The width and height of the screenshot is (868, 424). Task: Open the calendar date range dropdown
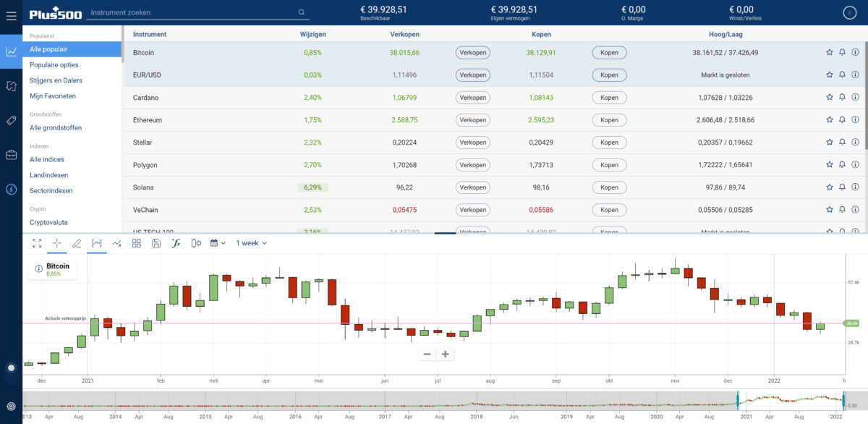pos(218,243)
